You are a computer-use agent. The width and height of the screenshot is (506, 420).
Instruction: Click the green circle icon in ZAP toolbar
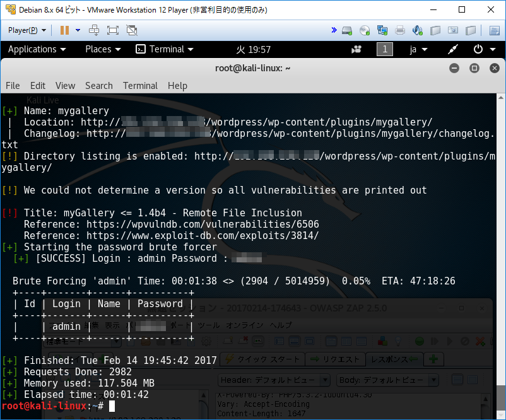(419, 341)
